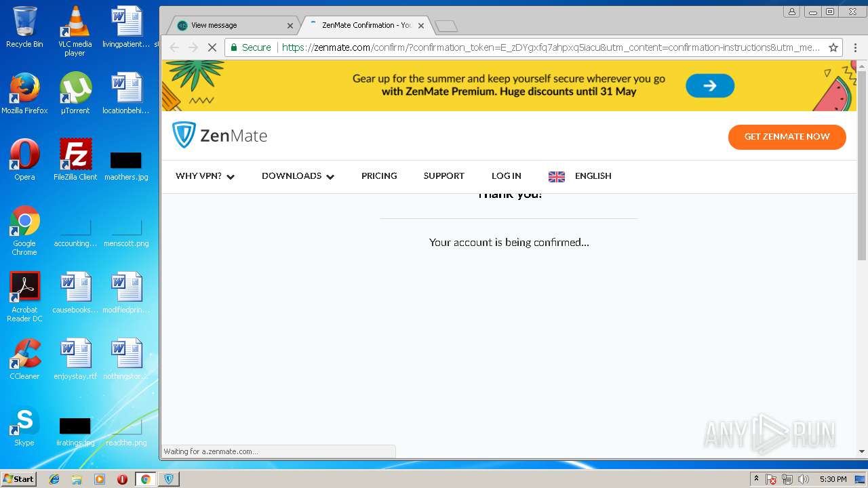Open the Windows Start menu
Viewport: 868px width, 488px height.
click(18, 479)
